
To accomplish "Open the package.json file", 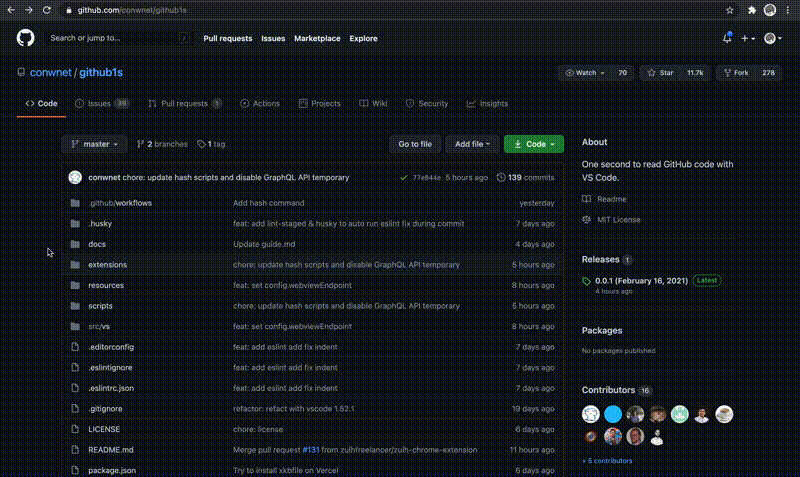I will click(112, 470).
